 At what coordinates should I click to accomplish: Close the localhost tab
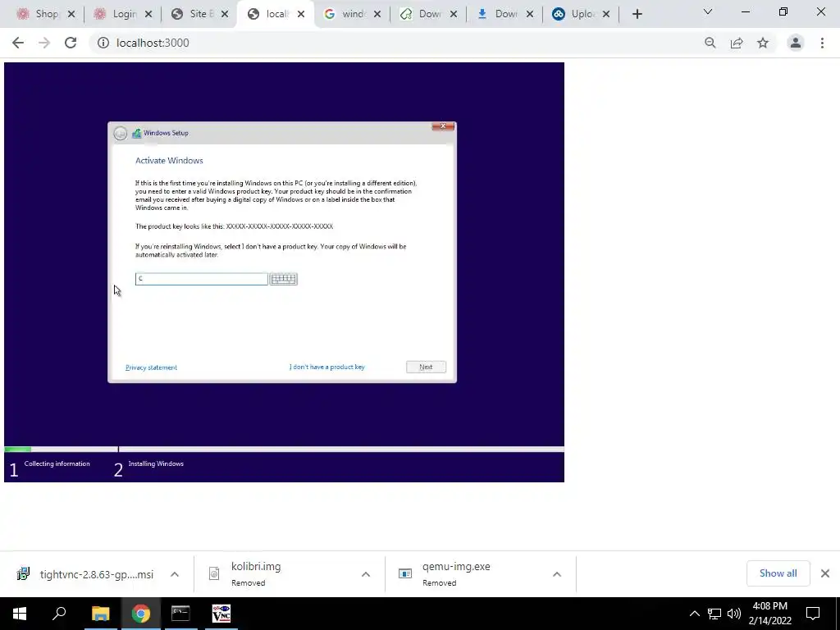coord(301,15)
